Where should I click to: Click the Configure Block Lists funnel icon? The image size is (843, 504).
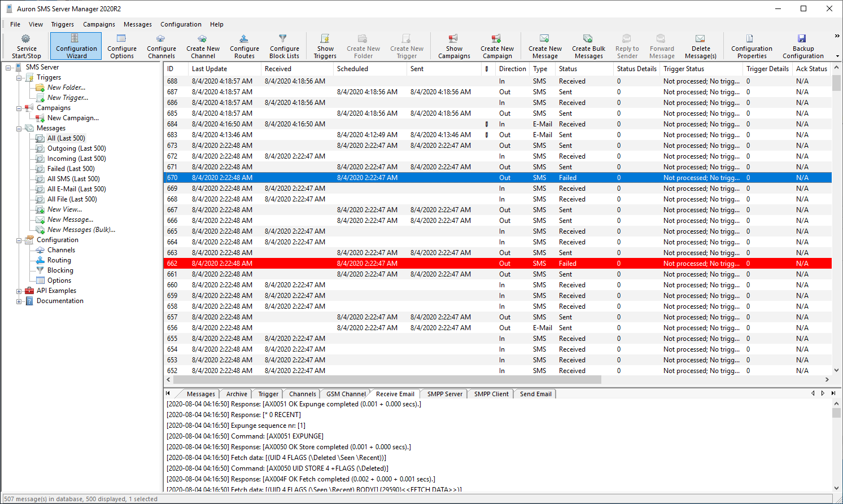[x=283, y=38]
